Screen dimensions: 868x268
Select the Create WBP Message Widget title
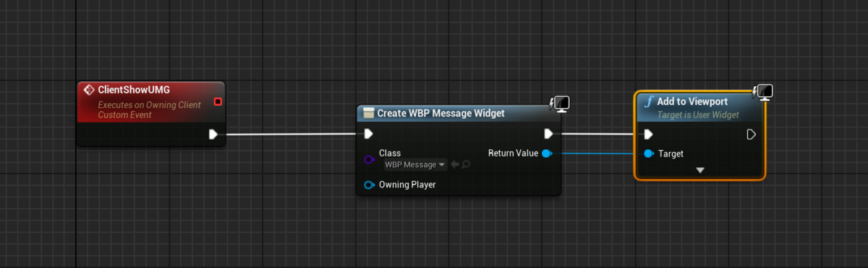(x=441, y=114)
